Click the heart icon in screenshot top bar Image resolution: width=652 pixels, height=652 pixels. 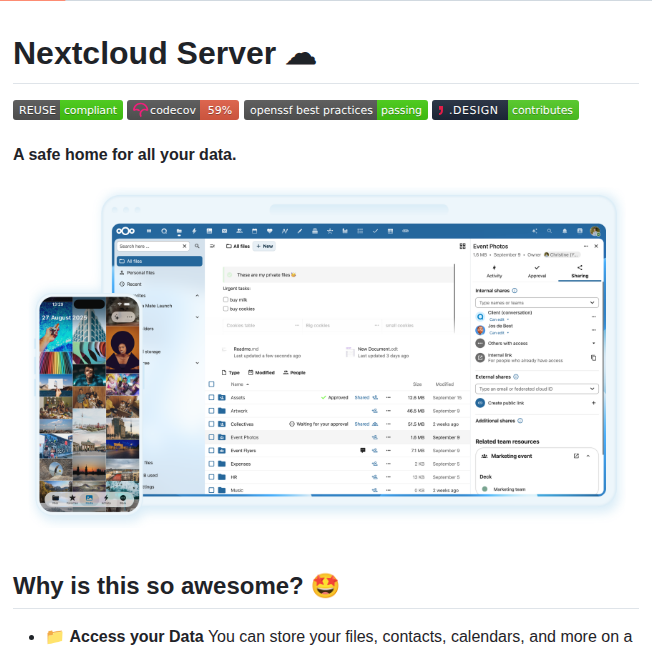point(269,231)
